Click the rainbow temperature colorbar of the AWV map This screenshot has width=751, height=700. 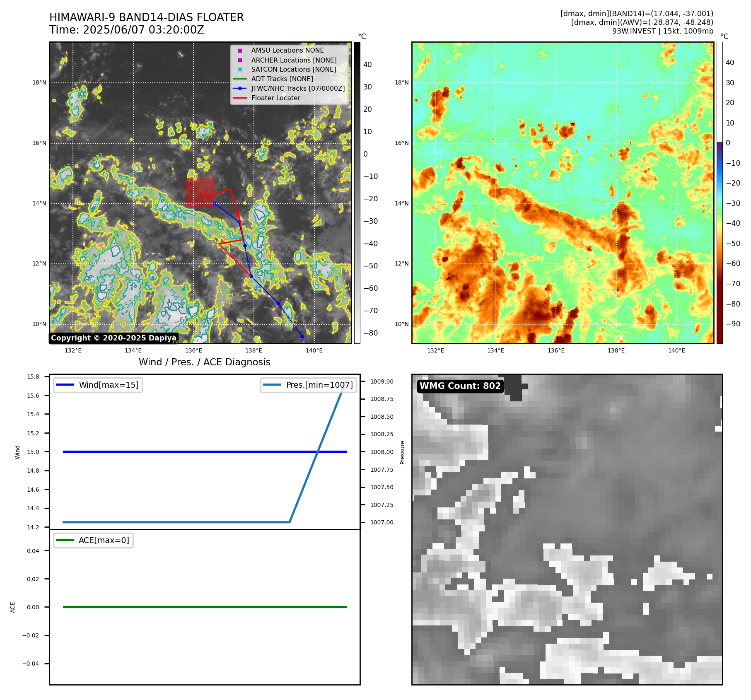pos(720,193)
